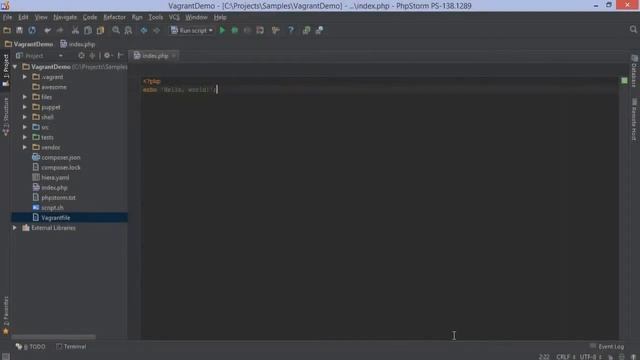Image resolution: width=640 pixels, height=360 pixels.
Task: Click index.php in the navigation breadcrumb
Action: pos(78,44)
